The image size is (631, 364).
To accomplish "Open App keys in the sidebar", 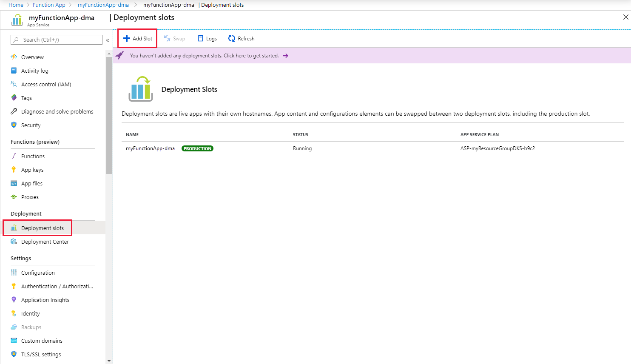I will pos(32,170).
